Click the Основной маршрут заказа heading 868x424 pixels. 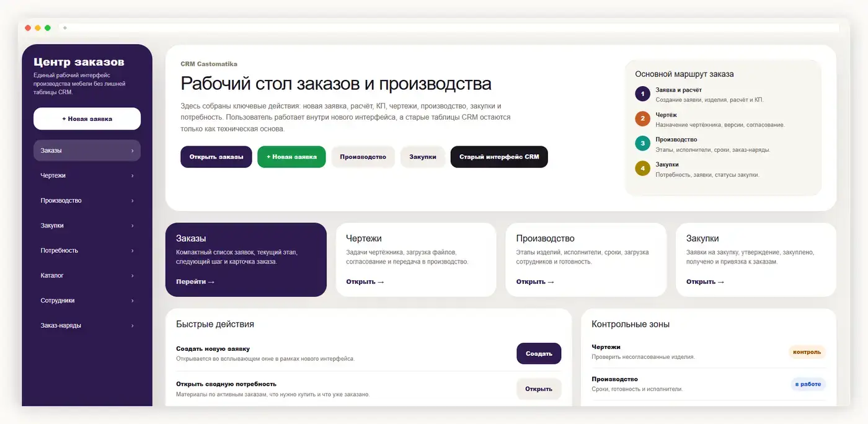click(x=684, y=74)
